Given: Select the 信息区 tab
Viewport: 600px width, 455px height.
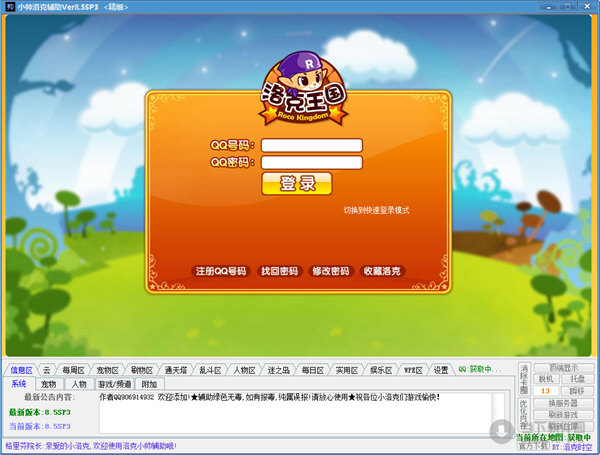Looking at the screenshot, I should [21, 370].
